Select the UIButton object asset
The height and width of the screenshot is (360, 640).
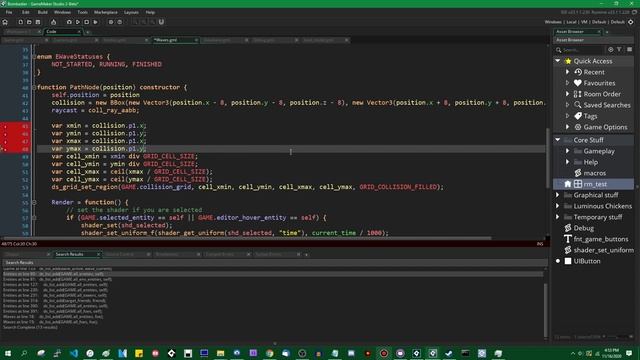coord(587,261)
